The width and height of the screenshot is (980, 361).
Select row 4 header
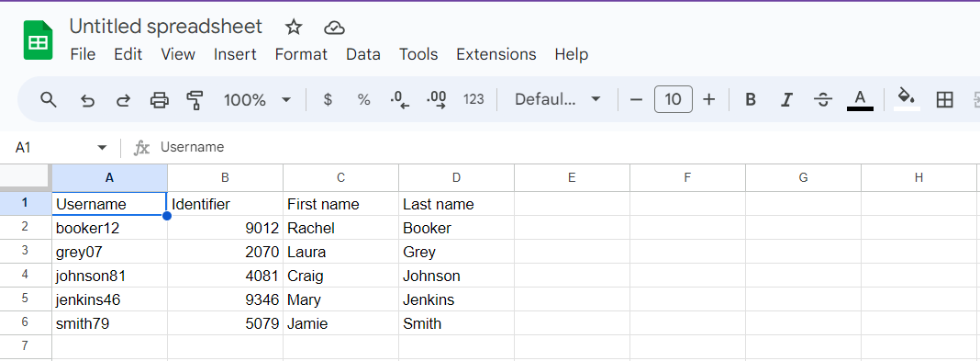point(26,275)
